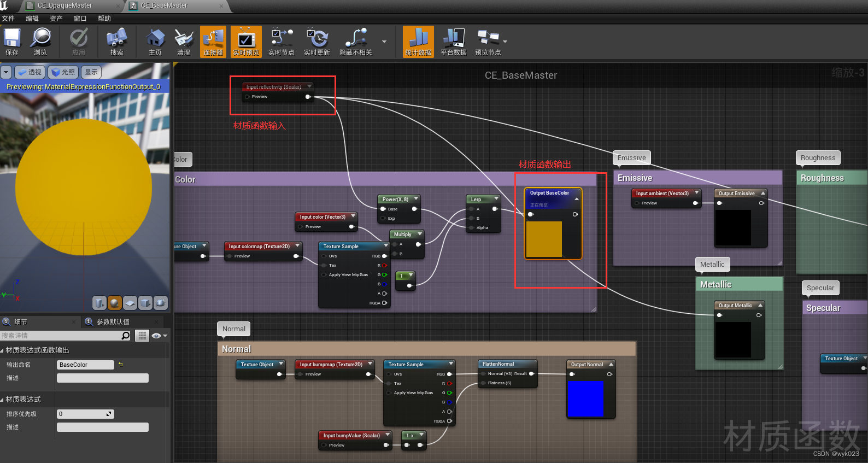Toggle Live Preview (实时预览)
Image resolution: width=868 pixels, height=463 pixels.
246,42
